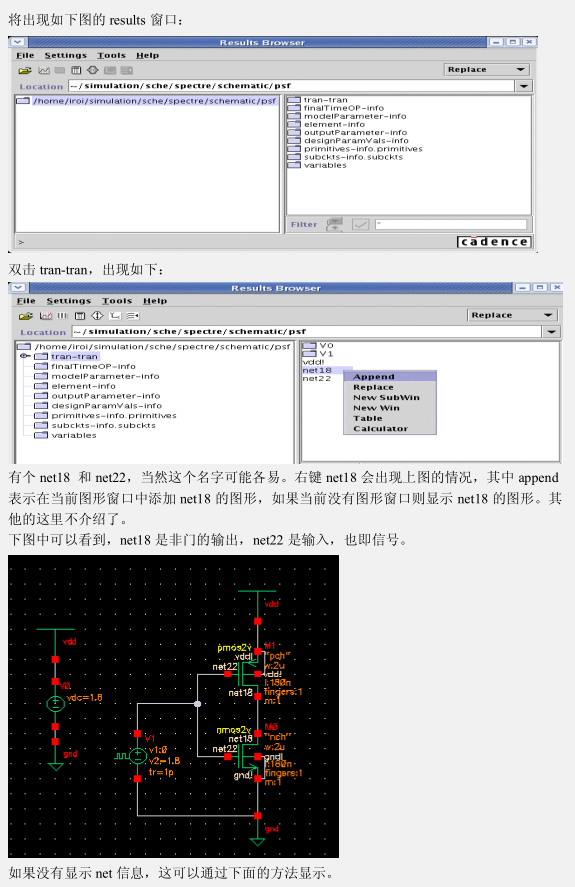The image size is (575, 887).
Task: Click Location path field in upper browser
Action: [x=291, y=86]
